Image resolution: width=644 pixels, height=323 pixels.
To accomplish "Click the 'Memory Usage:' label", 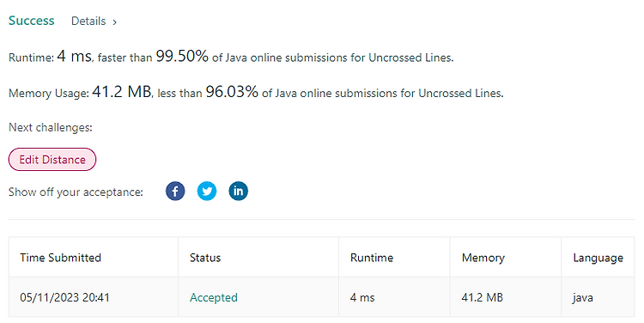I will click(48, 94).
